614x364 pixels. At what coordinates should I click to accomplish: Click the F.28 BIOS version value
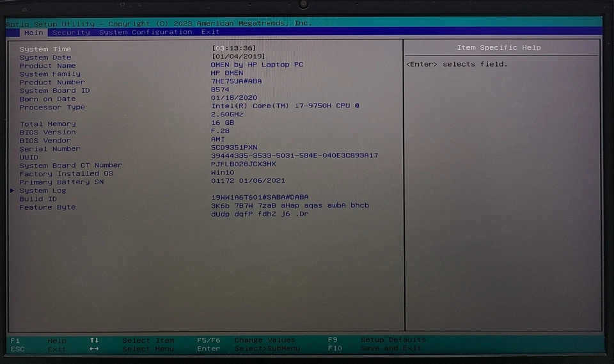pos(220,131)
